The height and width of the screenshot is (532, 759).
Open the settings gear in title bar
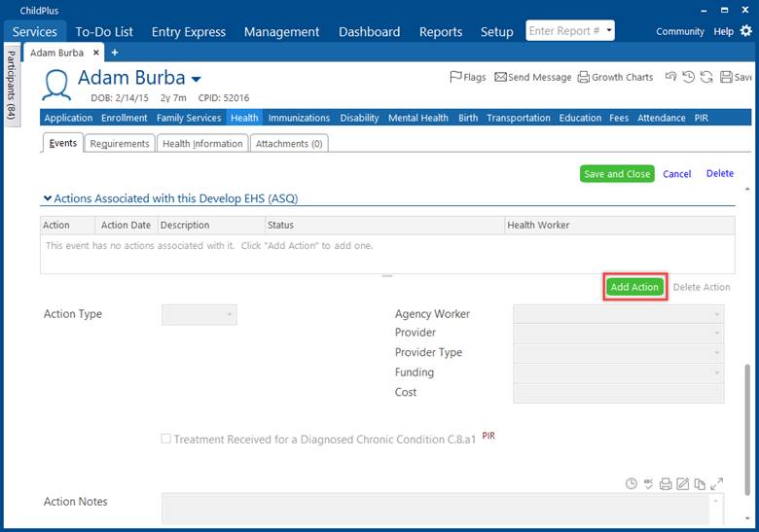click(x=746, y=31)
